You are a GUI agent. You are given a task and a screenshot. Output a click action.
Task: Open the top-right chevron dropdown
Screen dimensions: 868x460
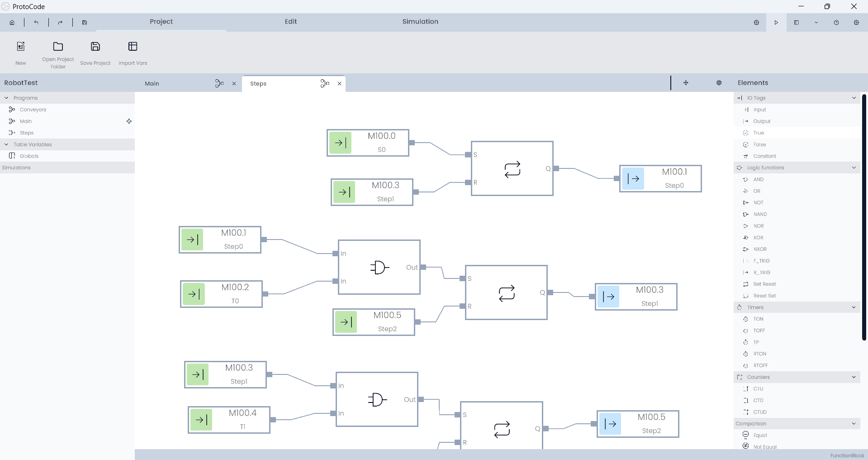816,22
